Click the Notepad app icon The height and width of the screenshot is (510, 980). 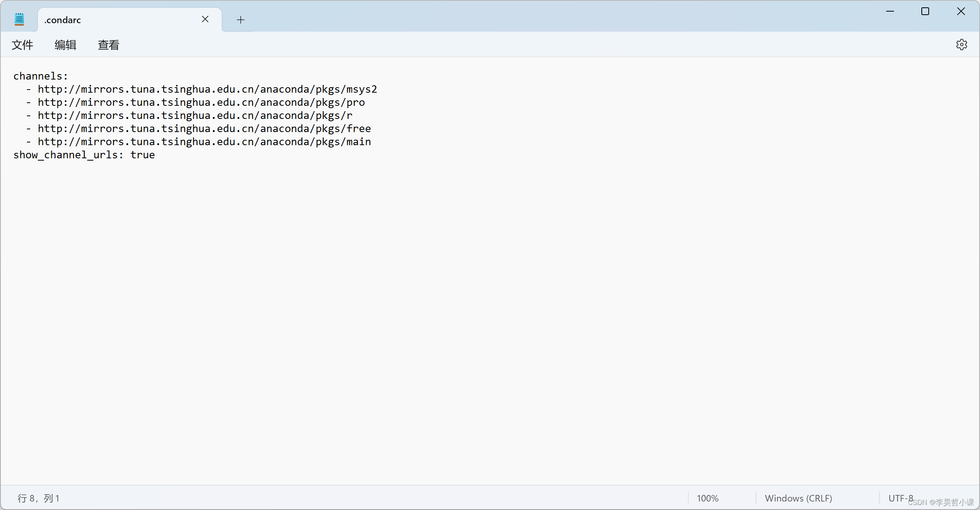click(x=19, y=19)
